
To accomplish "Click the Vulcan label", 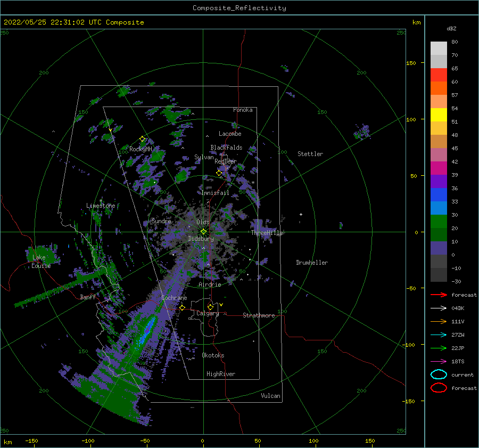I will (x=271, y=396).
